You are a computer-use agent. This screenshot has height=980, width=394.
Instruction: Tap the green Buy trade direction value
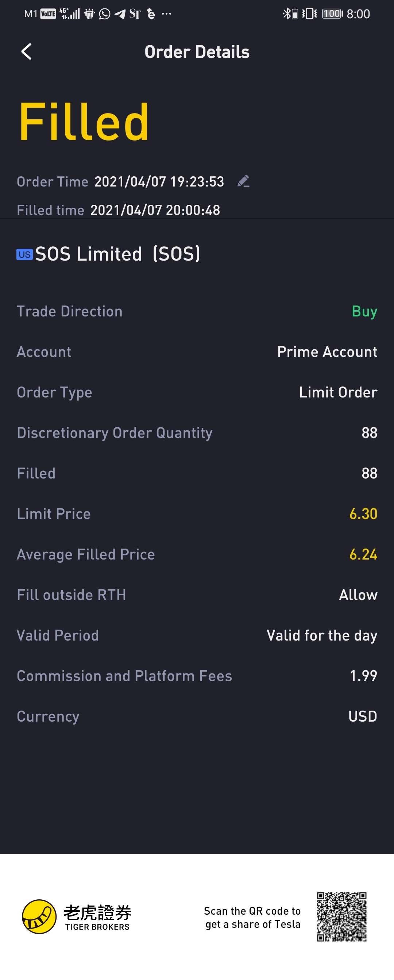click(364, 311)
